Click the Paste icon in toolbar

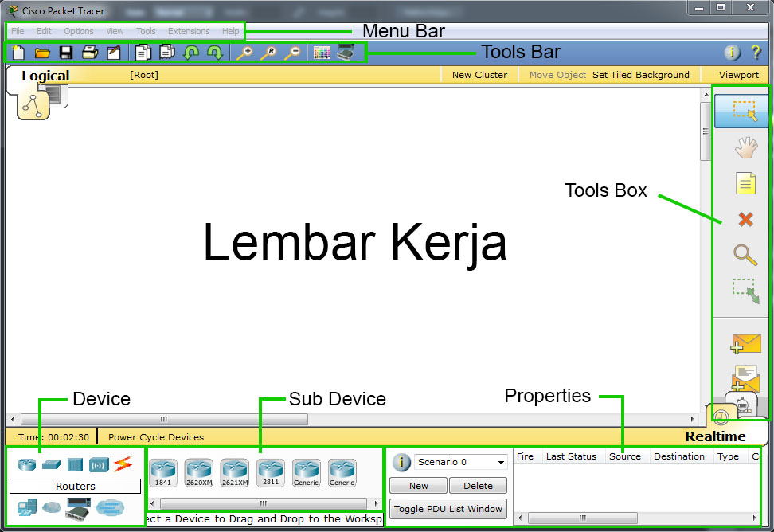pos(167,52)
